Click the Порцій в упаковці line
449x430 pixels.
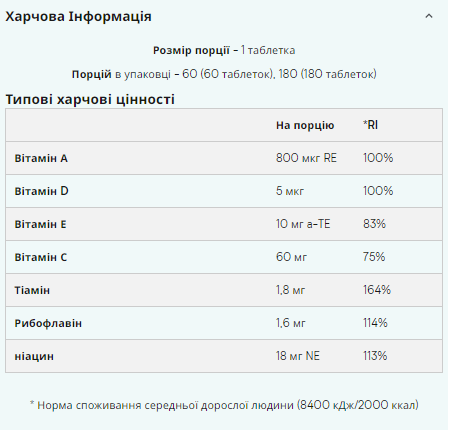(x=224, y=74)
